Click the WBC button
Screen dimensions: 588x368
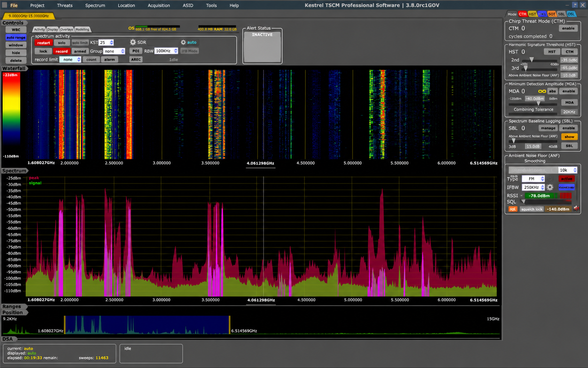[16, 30]
